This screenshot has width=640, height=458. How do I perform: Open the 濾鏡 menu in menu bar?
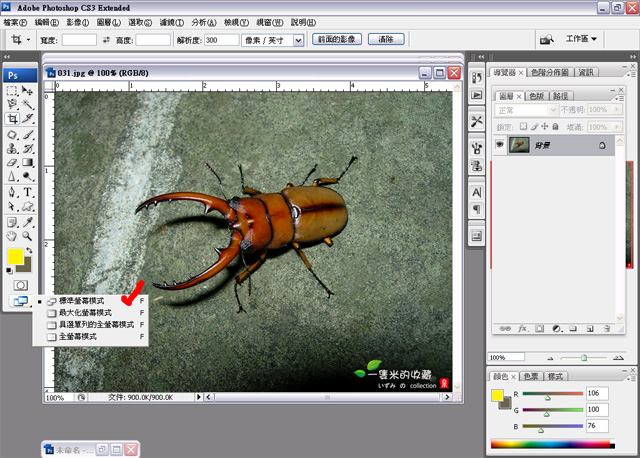click(x=170, y=21)
